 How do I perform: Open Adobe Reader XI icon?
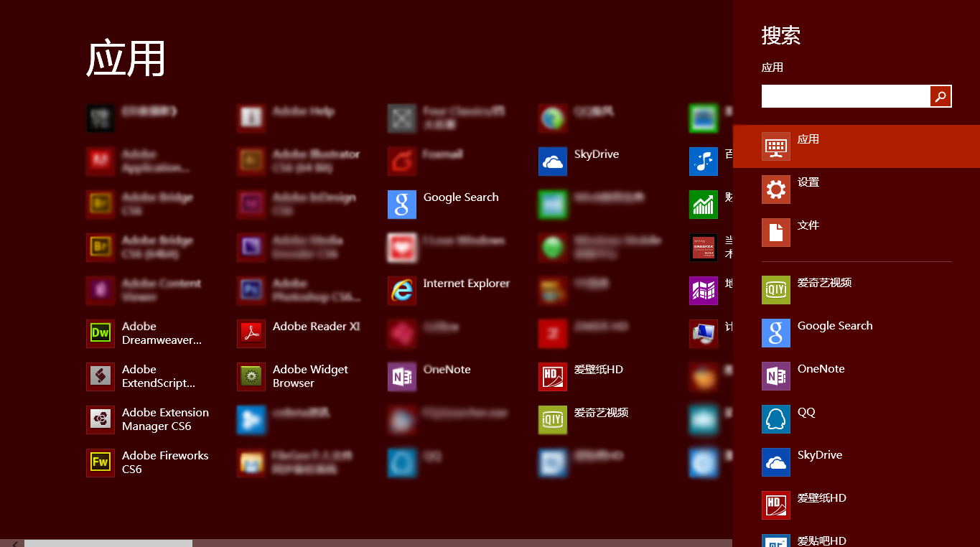tap(251, 334)
